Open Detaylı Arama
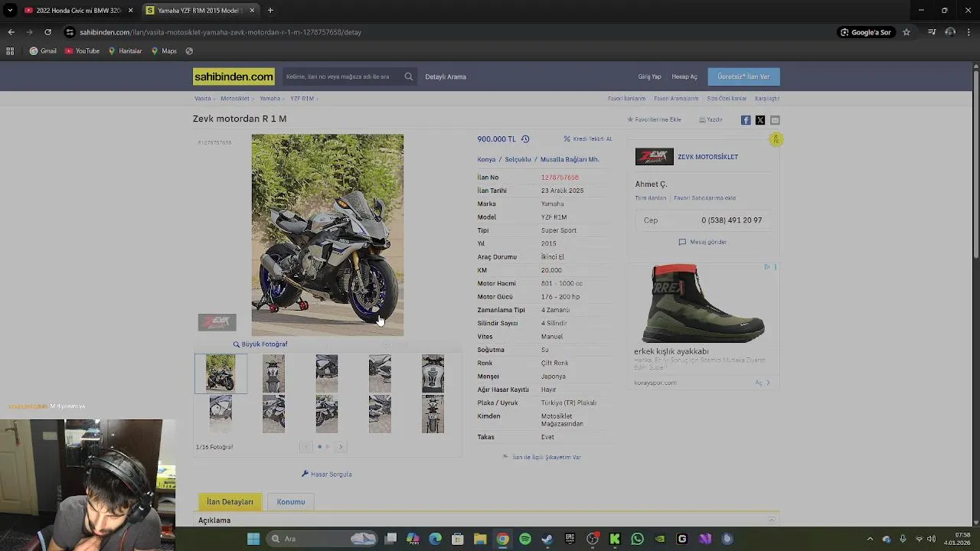980x551 pixels. (446, 77)
